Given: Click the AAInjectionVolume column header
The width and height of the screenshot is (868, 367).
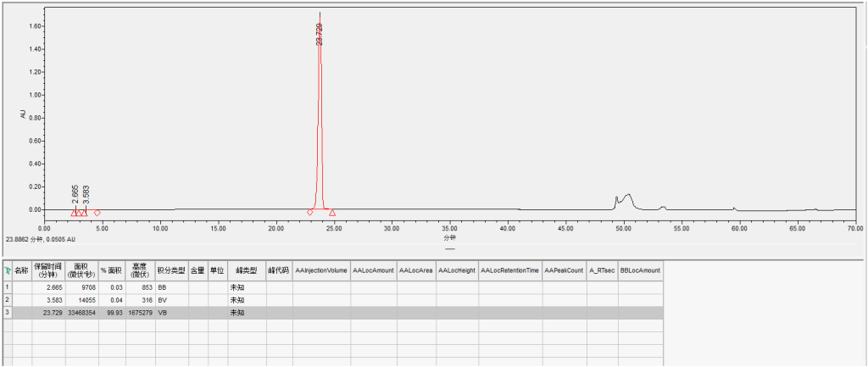Looking at the screenshot, I should [321, 270].
